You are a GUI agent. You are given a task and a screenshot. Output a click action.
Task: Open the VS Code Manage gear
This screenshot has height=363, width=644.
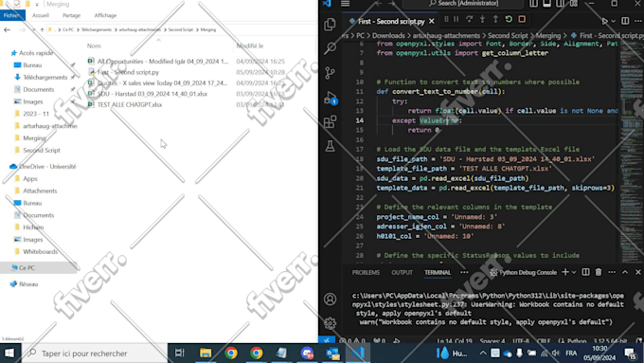click(x=330, y=323)
